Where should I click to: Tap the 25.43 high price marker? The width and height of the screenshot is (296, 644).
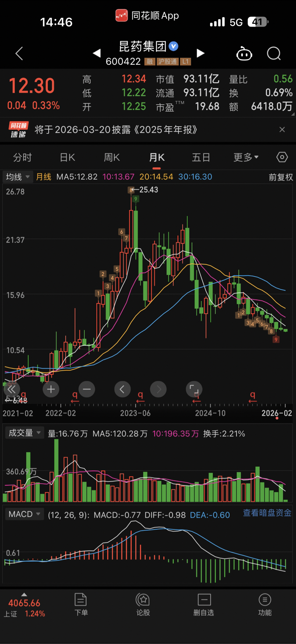pyautogui.click(x=148, y=189)
